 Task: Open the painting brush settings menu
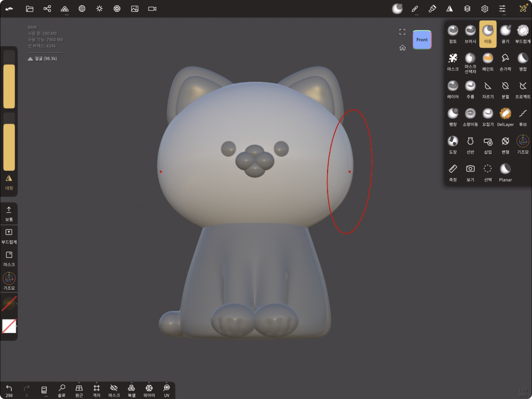tap(432, 8)
